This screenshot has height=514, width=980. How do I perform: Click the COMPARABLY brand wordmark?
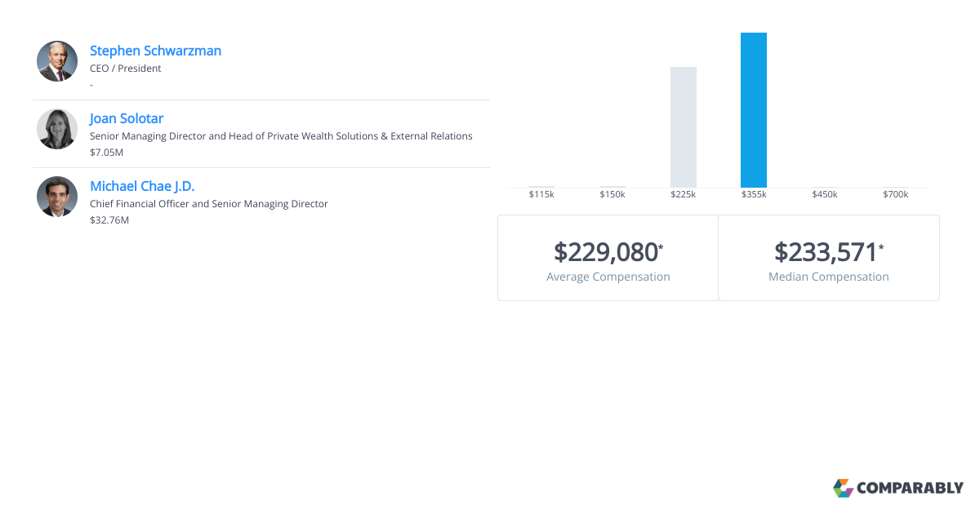point(910,489)
